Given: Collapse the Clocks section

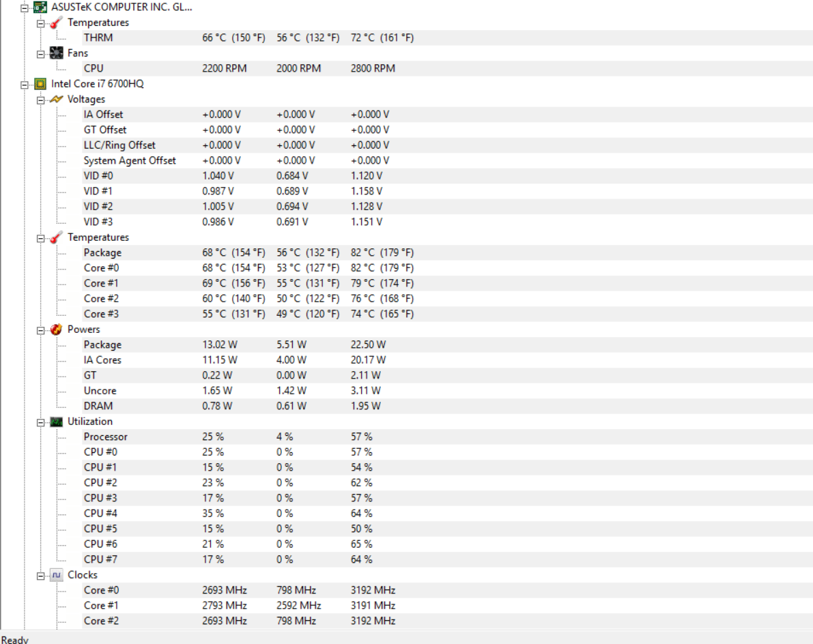Looking at the screenshot, I should [x=42, y=576].
